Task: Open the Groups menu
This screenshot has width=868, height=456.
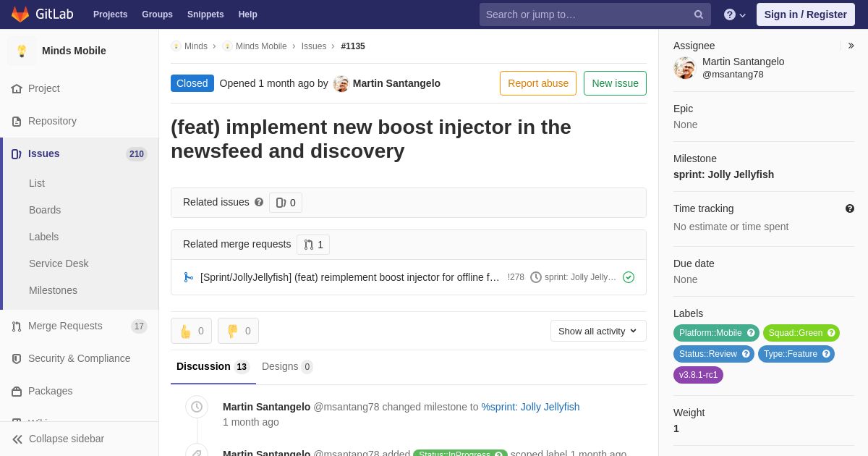Action: click(157, 14)
